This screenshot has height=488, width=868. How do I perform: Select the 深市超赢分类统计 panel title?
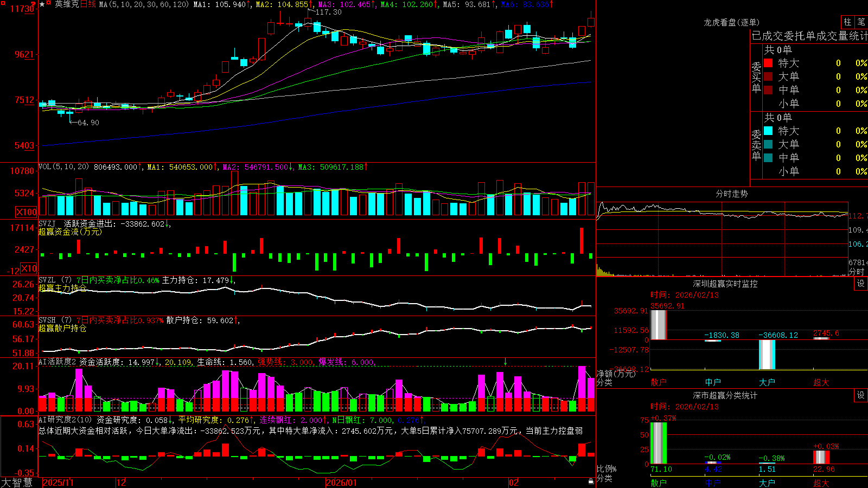[x=725, y=395]
